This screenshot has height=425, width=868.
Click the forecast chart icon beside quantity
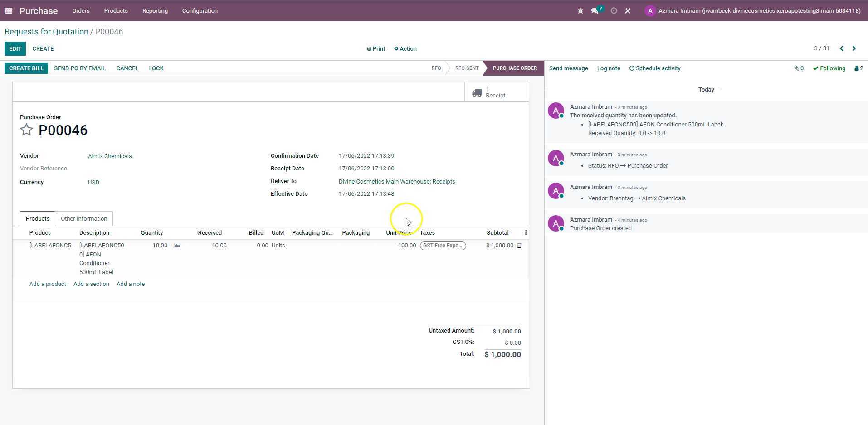[177, 246]
